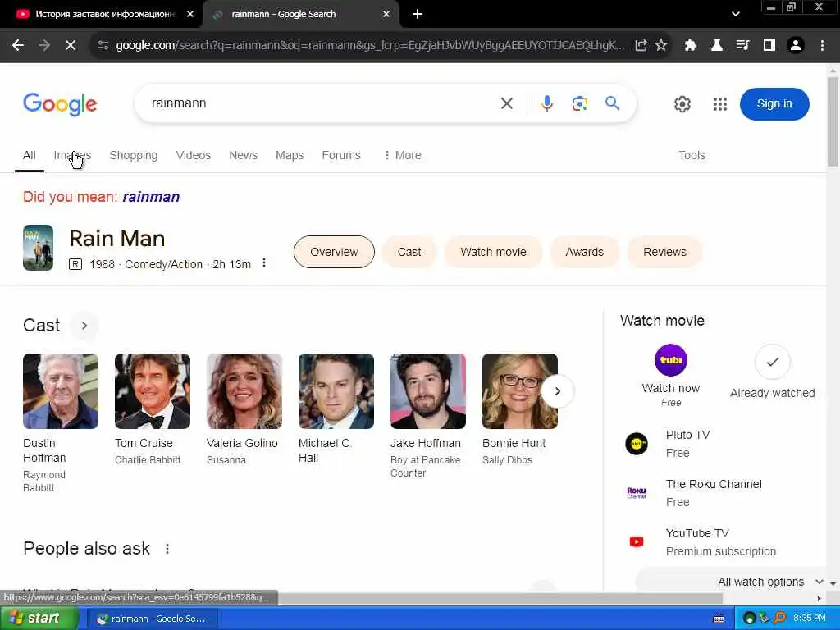This screenshot has width=840, height=630.
Task: Select the Cast chip
Action: tap(409, 252)
